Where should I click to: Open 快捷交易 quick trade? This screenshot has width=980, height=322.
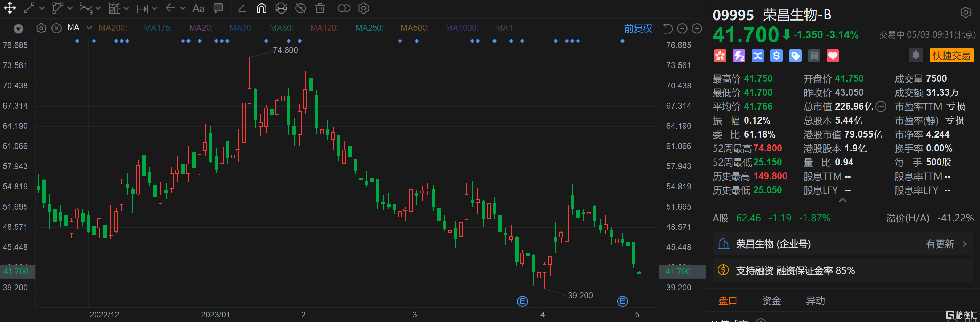point(951,56)
